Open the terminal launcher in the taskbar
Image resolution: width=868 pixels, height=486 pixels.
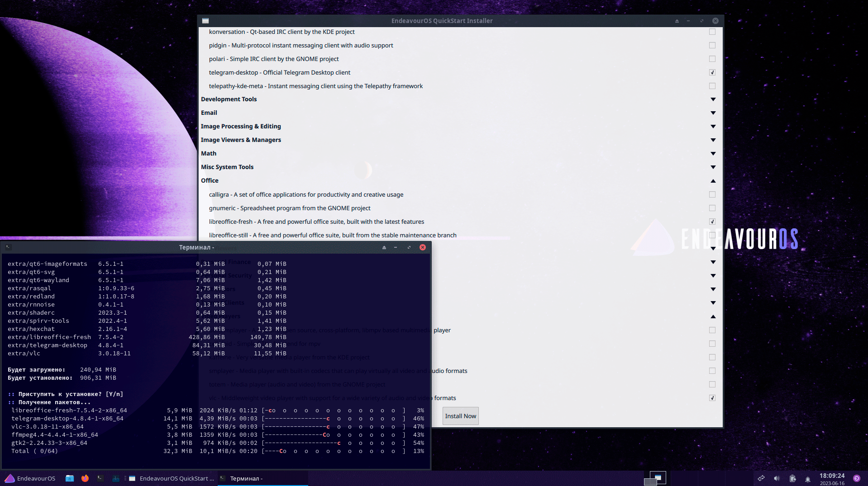(x=100, y=478)
